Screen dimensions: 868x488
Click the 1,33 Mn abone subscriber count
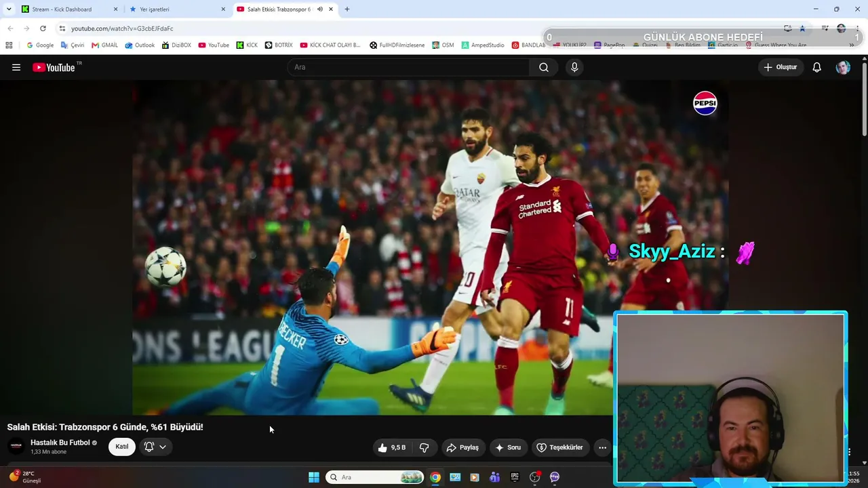click(48, 452)
